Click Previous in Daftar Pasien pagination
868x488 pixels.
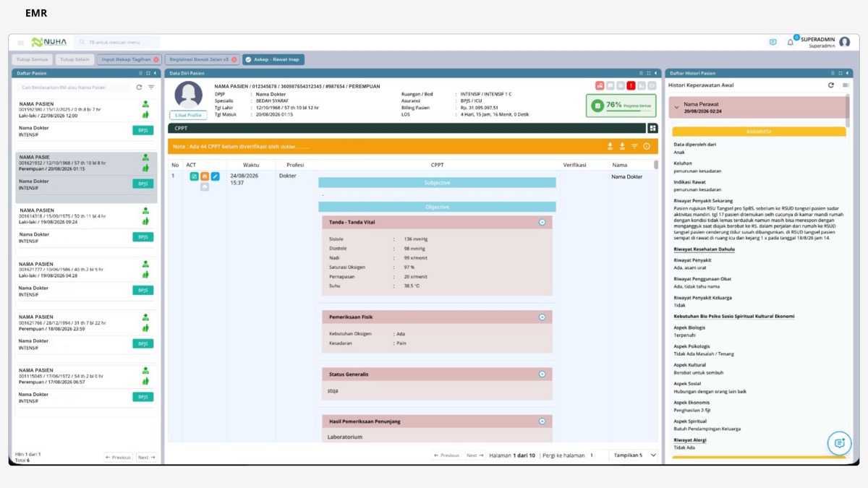(x=118, y=457)
